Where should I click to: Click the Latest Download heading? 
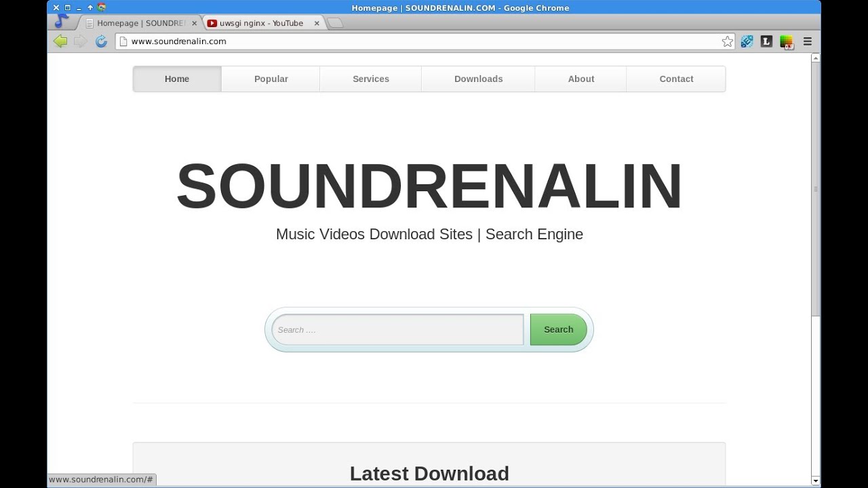point(429,473)
